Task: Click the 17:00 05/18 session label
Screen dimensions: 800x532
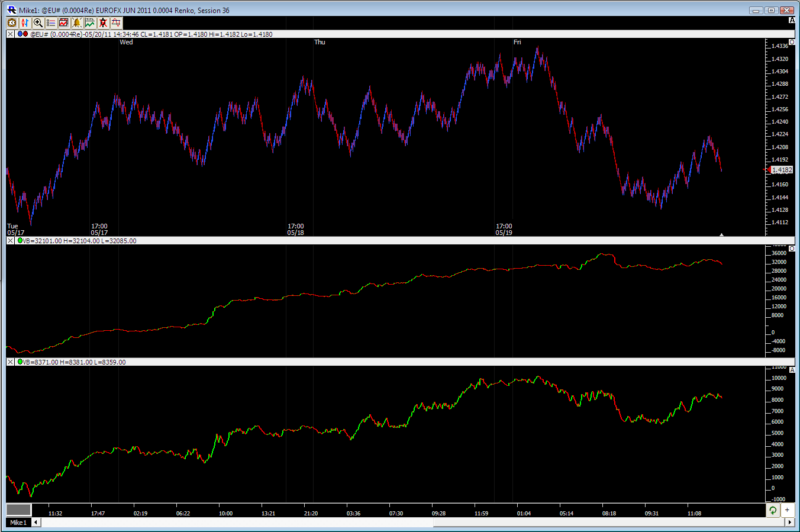Action: tap(296, 230)
